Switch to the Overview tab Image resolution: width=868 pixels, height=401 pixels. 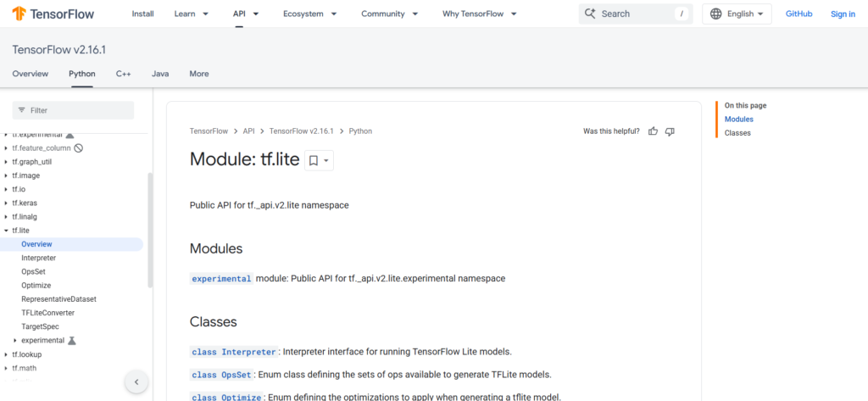point(31,74)
